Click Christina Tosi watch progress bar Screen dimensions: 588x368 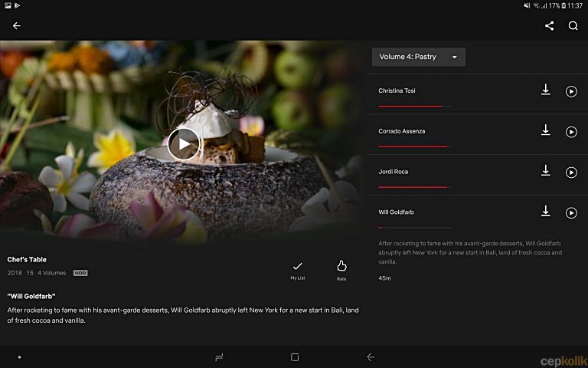[x=415, y=107]
